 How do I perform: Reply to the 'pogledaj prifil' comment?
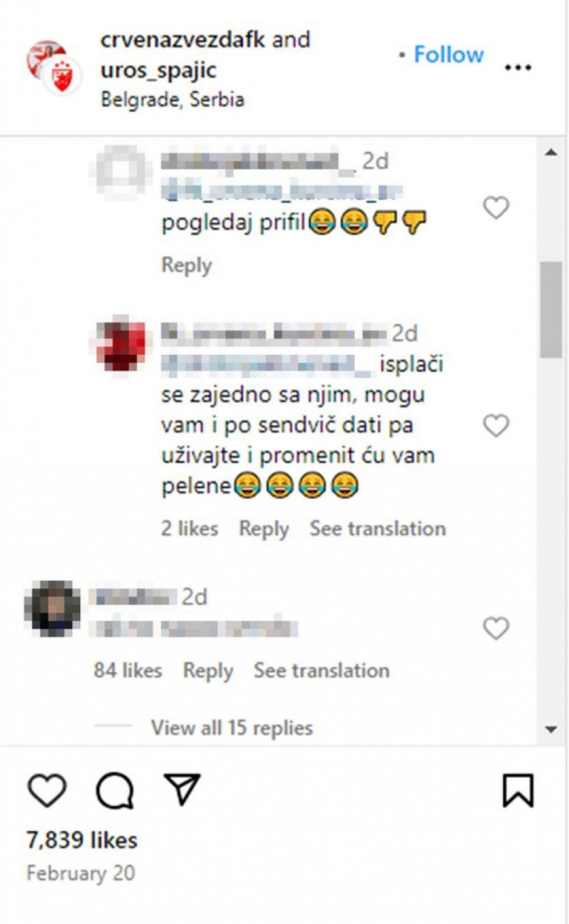pos(187,265)
